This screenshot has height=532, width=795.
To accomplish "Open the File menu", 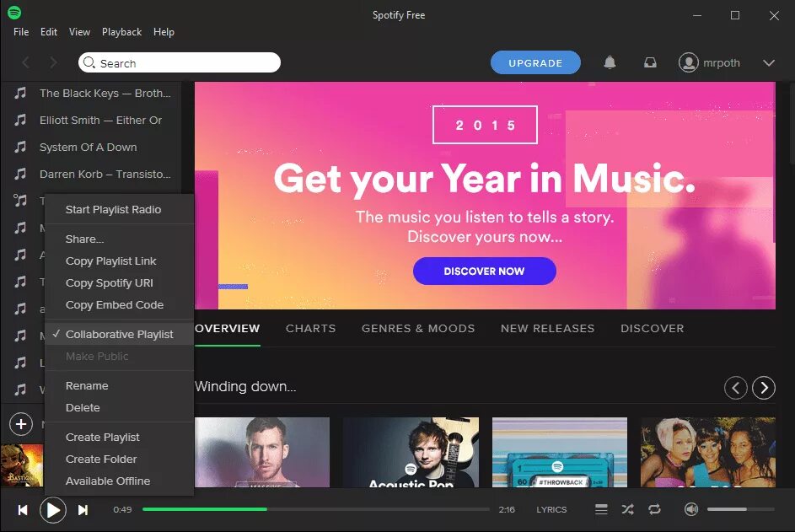I will tap(21, 32).
